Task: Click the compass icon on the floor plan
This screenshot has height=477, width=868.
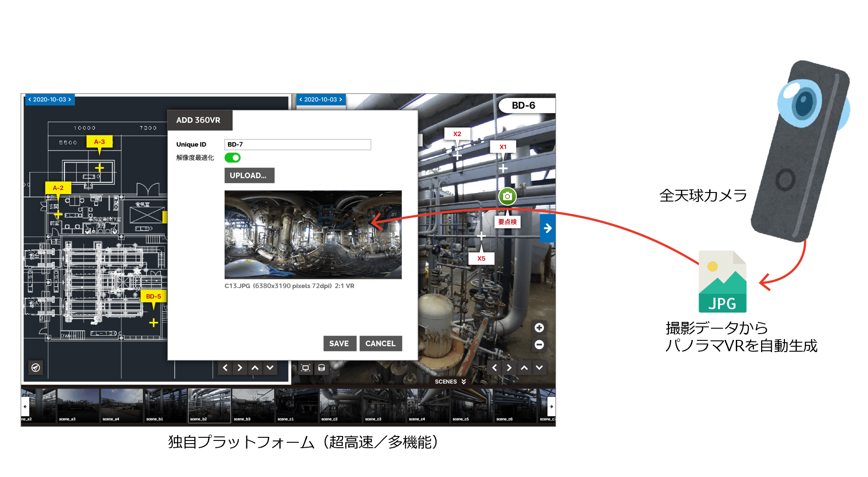Action: [35, 367]
